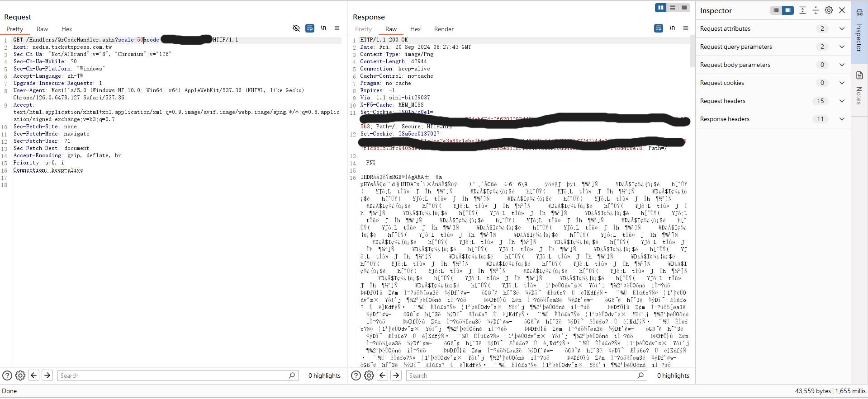Switch Response view to Raw tab

pyautogui.click(x=391, y=29)
